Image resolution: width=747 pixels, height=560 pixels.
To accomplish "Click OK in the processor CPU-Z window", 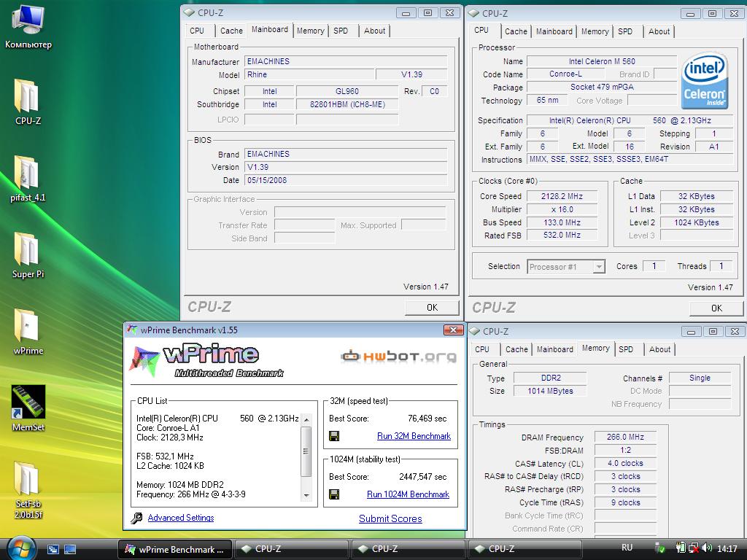I will tap(716, 308).
